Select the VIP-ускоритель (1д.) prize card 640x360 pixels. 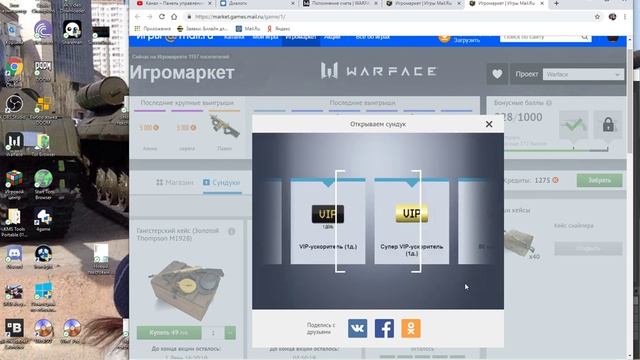[x=328, y=222]
